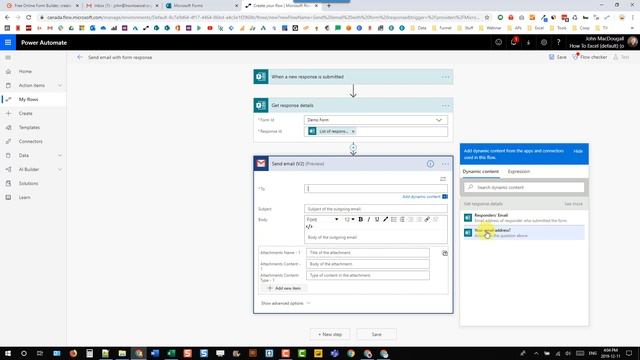Click Add new item
This screenshot has width=640, height=360.
point(284,288)
